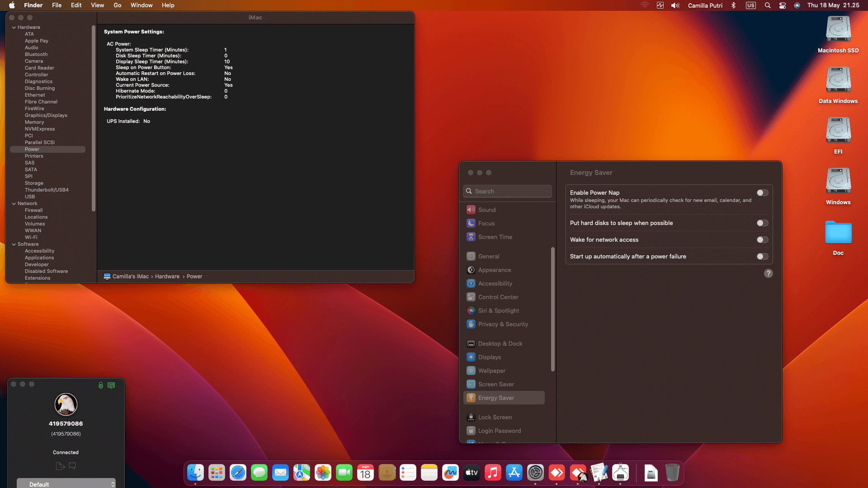
Task: Open Privacy & Security in System Settings sidebar
Action: point(504,324)
